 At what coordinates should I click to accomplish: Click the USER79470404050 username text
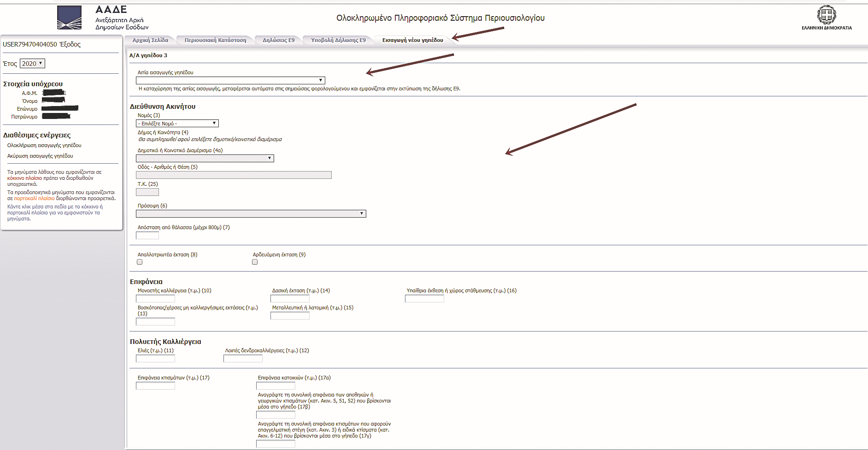click(30, 44)
